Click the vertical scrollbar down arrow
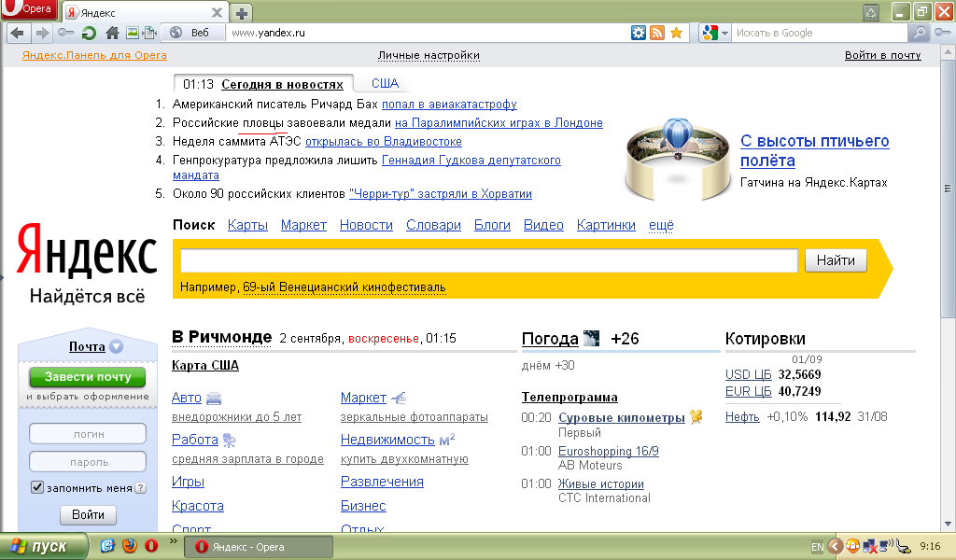 pos(948,524)
